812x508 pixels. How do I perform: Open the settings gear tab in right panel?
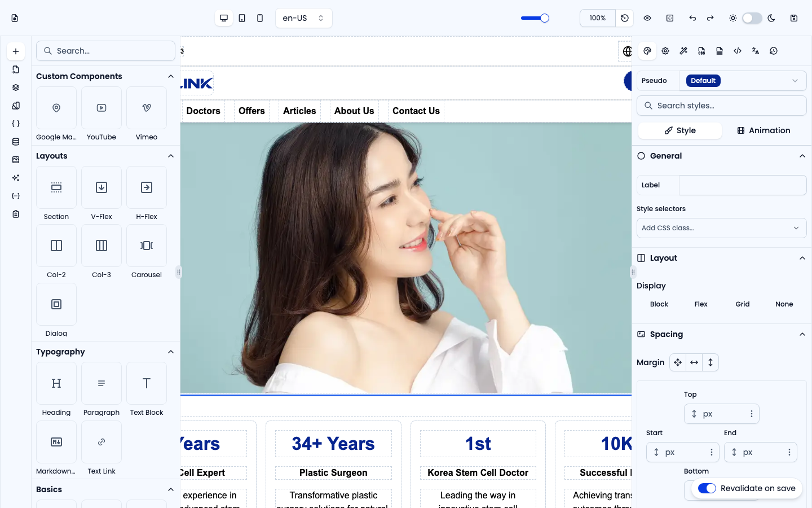665,51
